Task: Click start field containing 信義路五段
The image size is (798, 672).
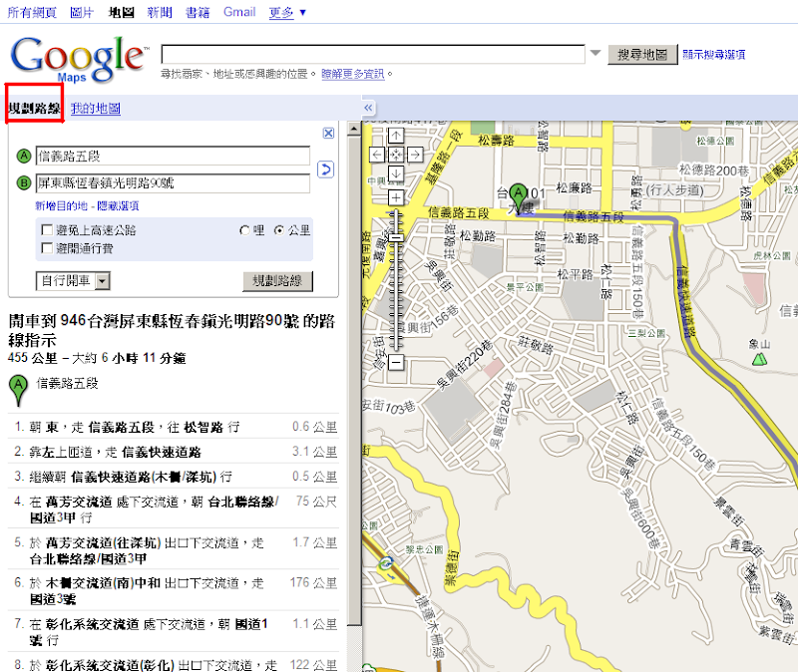Action: coord(173,157)
